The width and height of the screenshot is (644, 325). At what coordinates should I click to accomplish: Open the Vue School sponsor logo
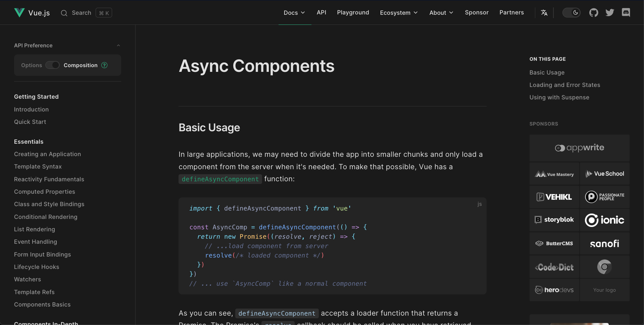[605, 174]
